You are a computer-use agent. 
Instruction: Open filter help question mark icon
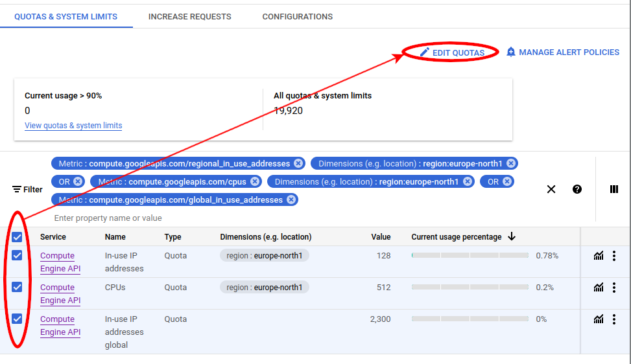[x=577, y=189]
